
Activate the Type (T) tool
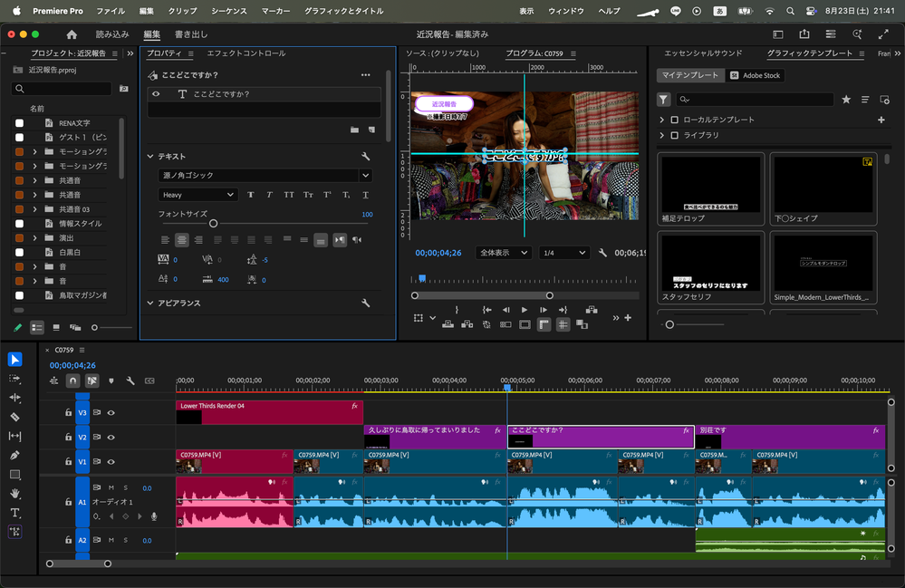14,513
